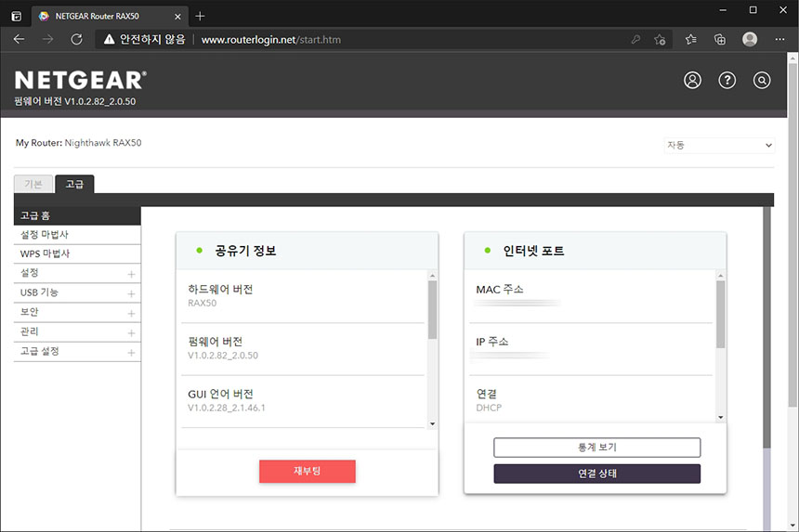The image size is (799, 532).
Task: Open browser collections icon
Action: click(719, 39)
